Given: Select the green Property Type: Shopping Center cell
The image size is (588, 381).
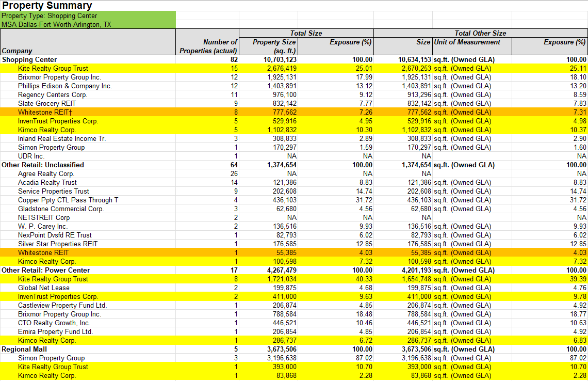Looking at the screenshot, I should click(x=49, y=16).
